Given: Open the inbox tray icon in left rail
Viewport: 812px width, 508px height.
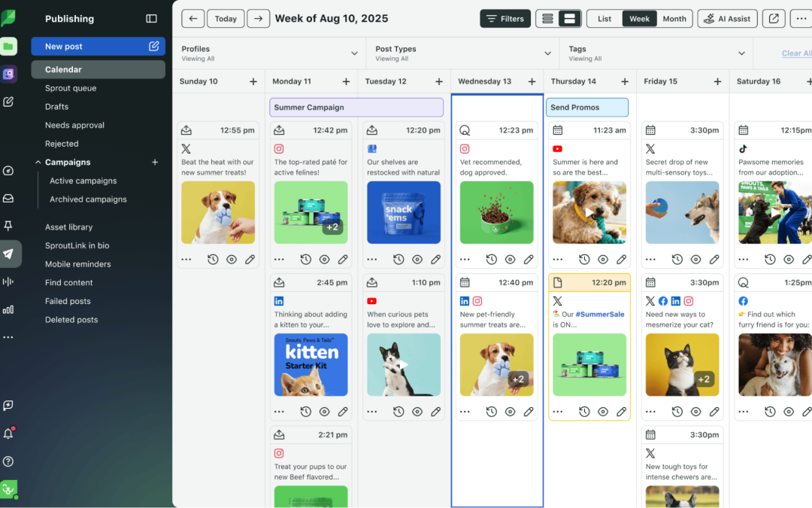Looking at the screenshot, I should (8, 199).
